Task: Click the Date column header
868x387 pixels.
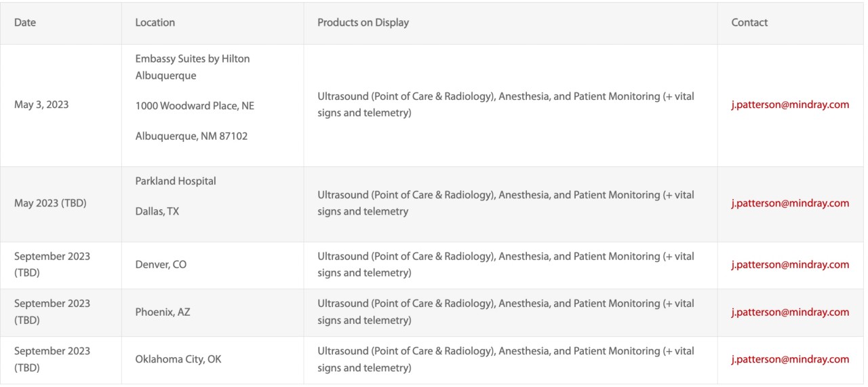Action: [x=25, y=22]
